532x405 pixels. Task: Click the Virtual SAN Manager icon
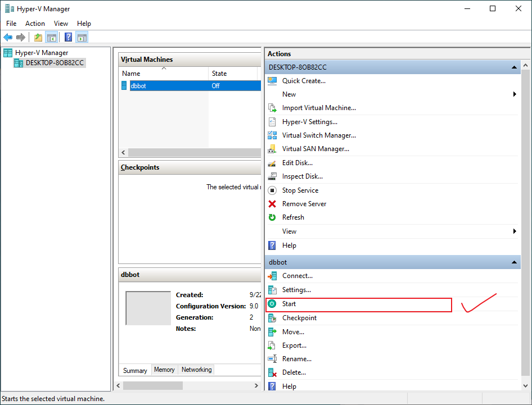point(272,149)
